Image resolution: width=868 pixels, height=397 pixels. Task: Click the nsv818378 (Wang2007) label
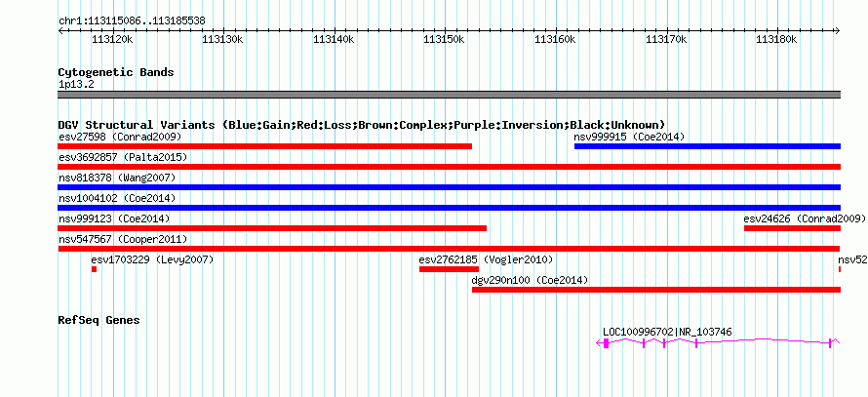click(117, 178)
